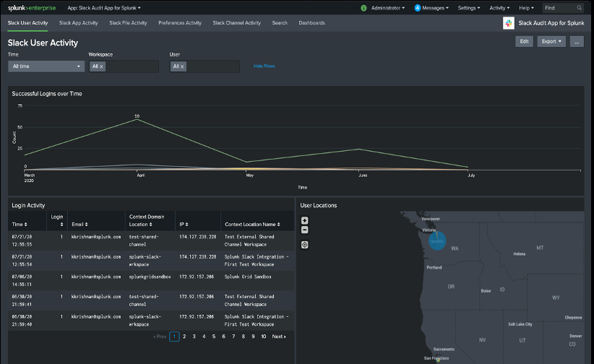Go to page 8 of Login Activity
Screen dimensions: 594x364
244,337
